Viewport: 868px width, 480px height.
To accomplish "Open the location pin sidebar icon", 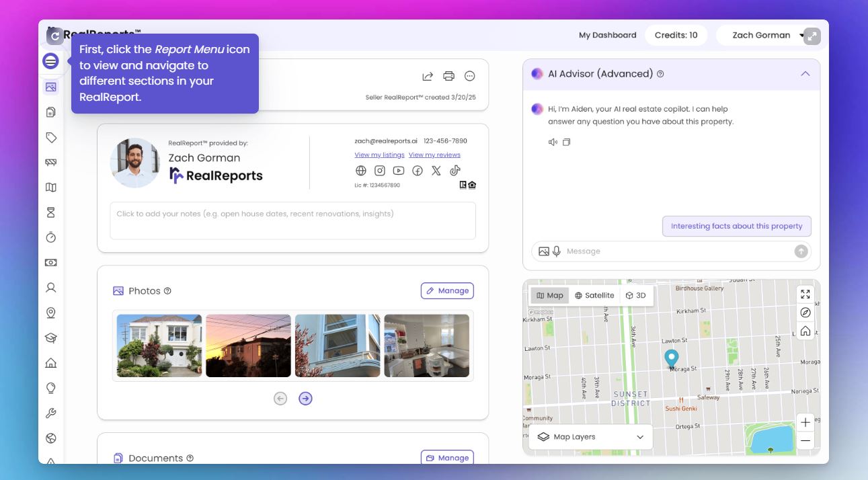I will click(x=50, y=313).
